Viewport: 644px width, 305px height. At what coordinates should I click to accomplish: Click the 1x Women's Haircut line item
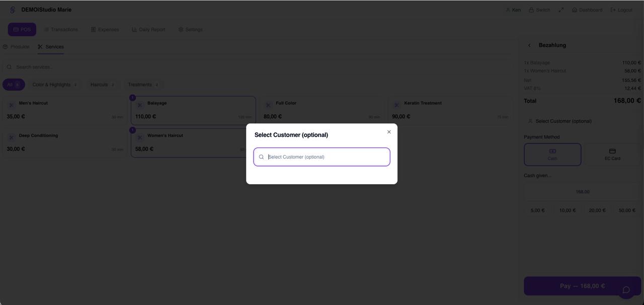point(582,71)
